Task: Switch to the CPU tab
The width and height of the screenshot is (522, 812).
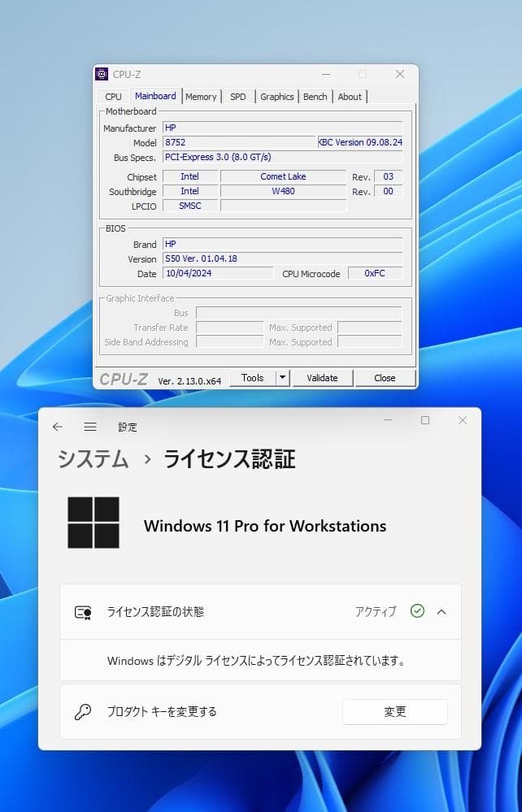Action: tap(113, 97)
